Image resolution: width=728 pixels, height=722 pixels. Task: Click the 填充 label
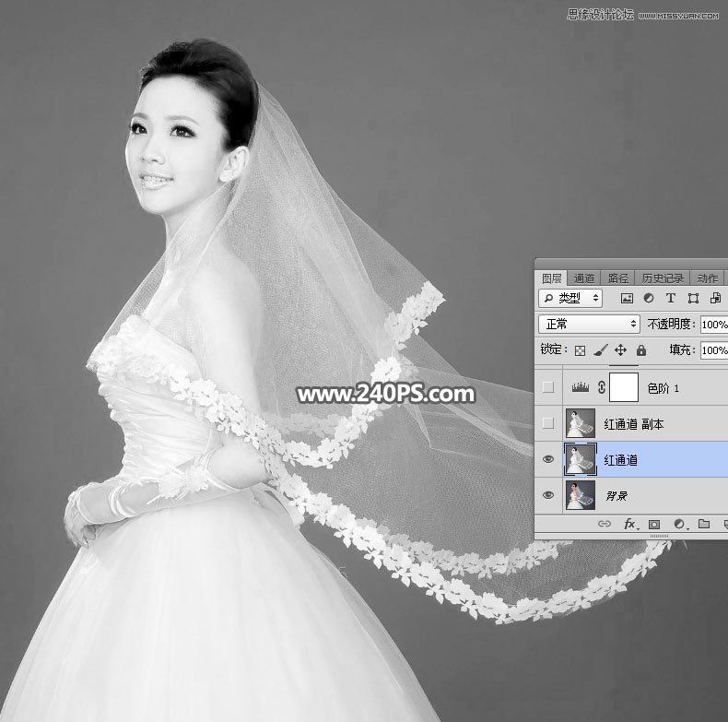coord(683,349)
